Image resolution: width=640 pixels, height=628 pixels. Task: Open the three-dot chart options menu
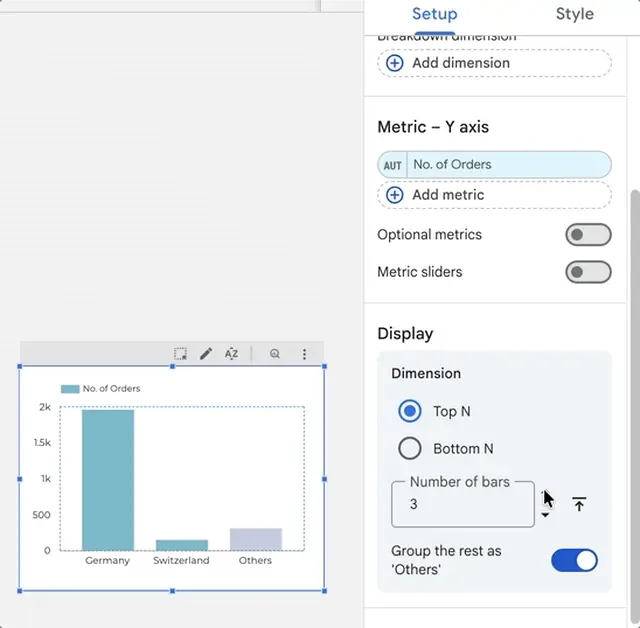(304, 354)
